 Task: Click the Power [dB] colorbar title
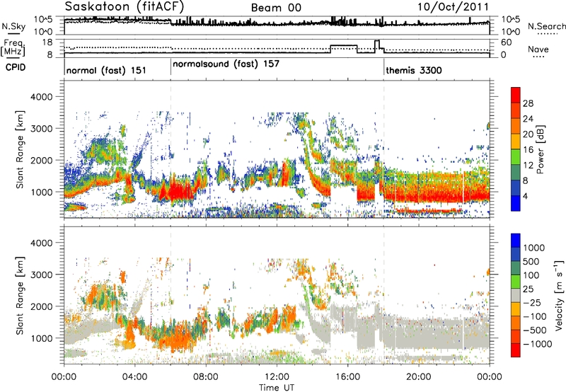tap(540, 149)
